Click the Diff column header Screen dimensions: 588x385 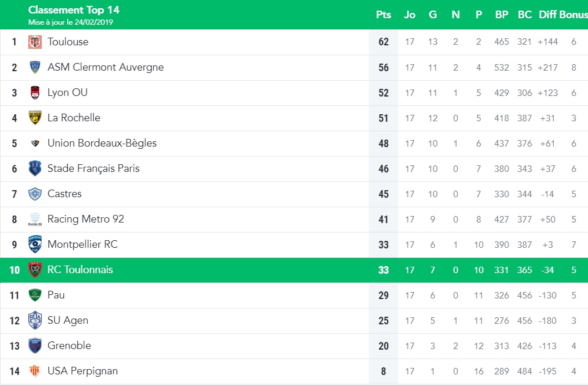tap(547, 15)
